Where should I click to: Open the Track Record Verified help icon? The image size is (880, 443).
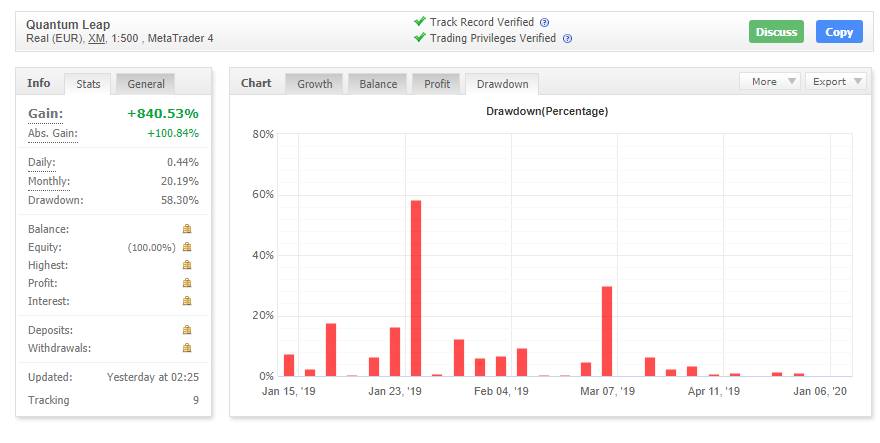pyautogui.click(x=544, y=23)
